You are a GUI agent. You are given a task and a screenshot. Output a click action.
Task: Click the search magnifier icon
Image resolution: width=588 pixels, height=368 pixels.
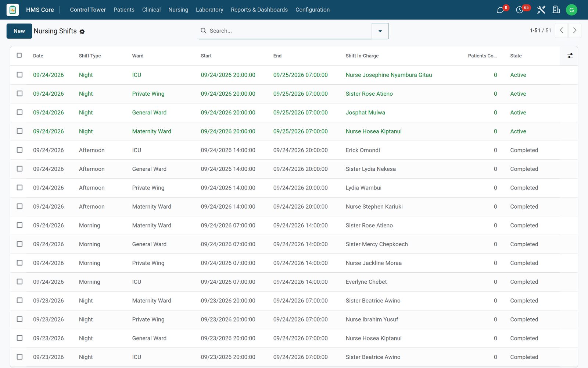(x=203, y=31)
